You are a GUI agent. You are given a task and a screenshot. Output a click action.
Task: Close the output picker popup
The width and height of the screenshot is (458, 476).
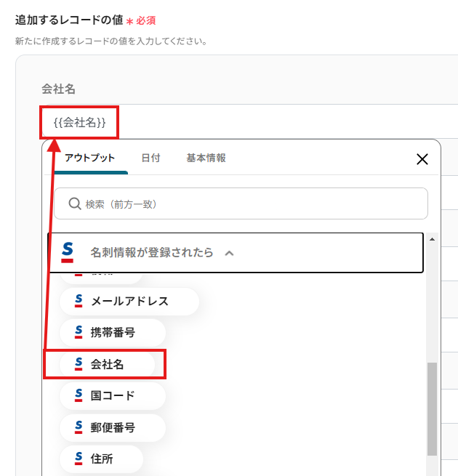pyautogui.click(x=422, y=159)
